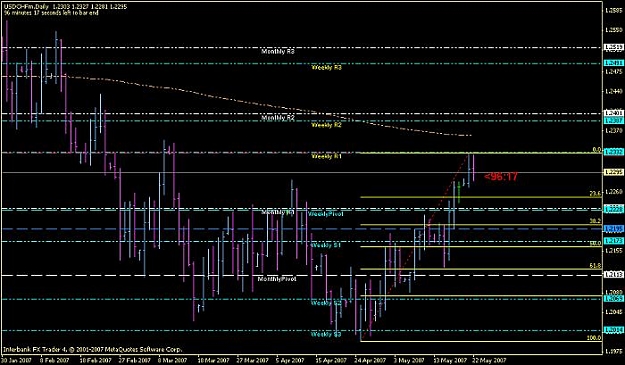The width and height of the screenshot is (625, 365).
Task: Click the 8 Feb 2007 date label
Action: pos(55,360)
